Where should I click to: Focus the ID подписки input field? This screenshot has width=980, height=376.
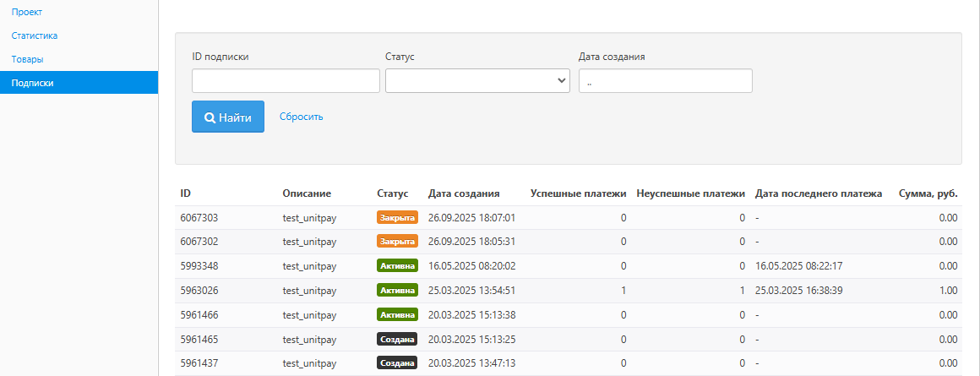[x=286, y=80]
